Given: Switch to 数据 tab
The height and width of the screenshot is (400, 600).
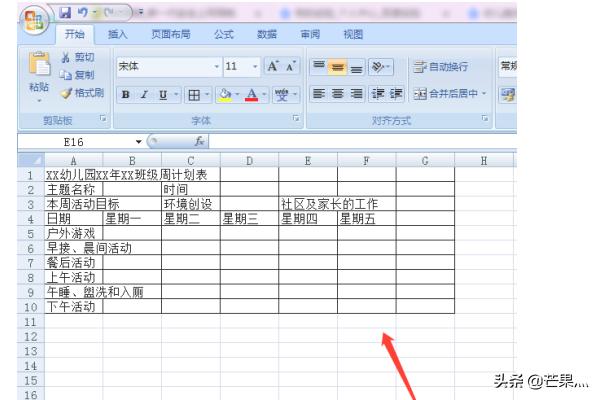Looking at the screenshot, I should coord(267,34).
